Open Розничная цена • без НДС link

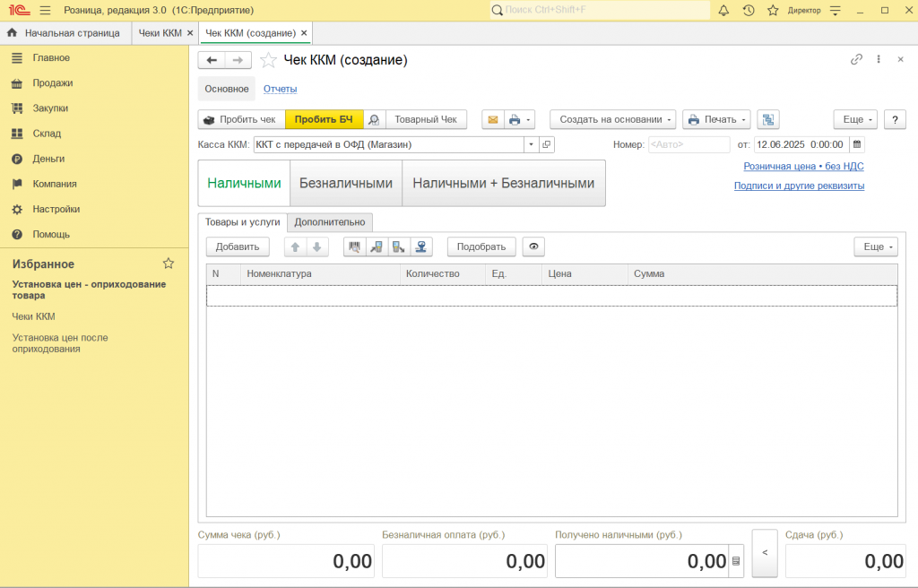[x=803, y=167]
